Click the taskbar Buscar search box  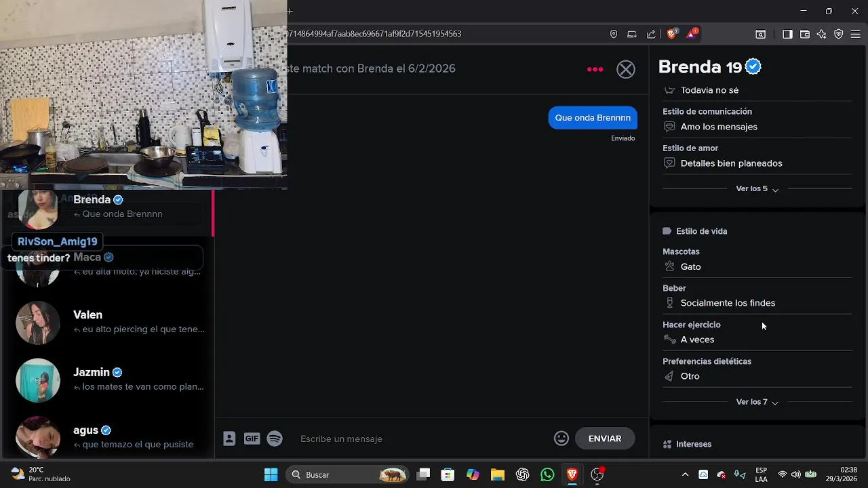click(348, 474)
